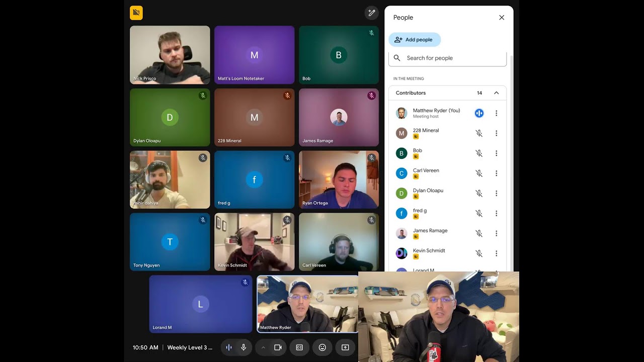
Task: Click the 10:50 AM clock text
Action: [145, 347]
